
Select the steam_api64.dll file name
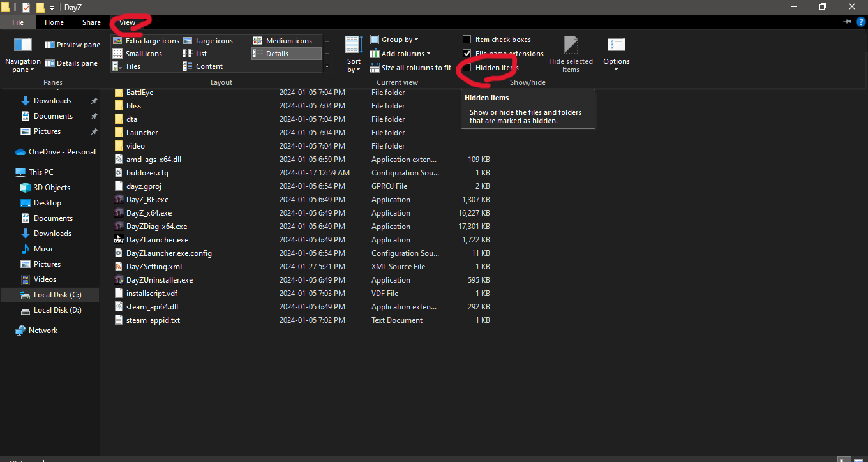(x=152, y=307)
